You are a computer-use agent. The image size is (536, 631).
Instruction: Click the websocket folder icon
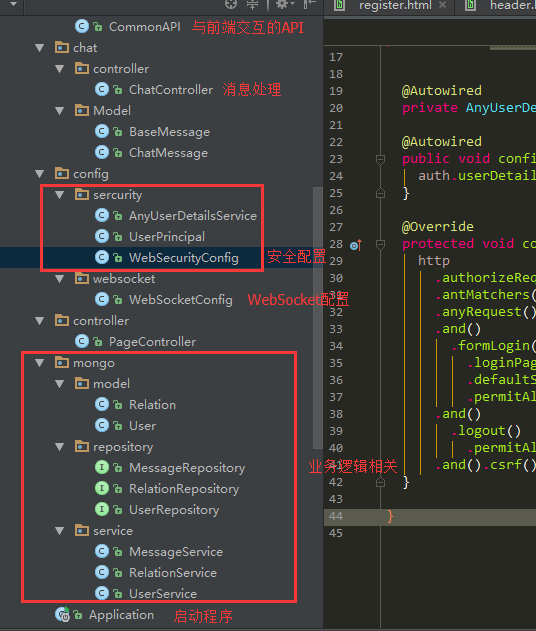82,278
